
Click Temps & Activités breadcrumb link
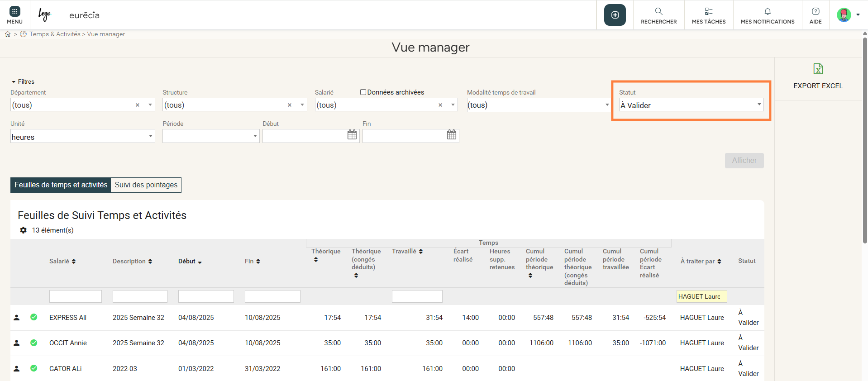point(55,34)
